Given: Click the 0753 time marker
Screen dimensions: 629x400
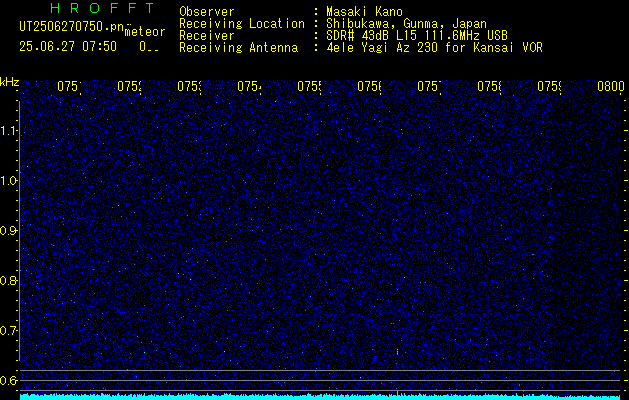Looking at the screenshot, I should click(x=189, y=87).
